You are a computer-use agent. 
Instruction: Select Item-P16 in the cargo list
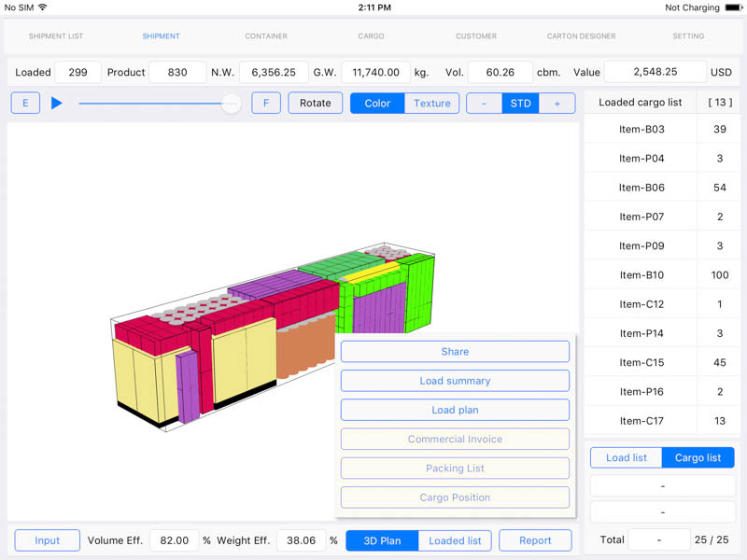point(662,391)
